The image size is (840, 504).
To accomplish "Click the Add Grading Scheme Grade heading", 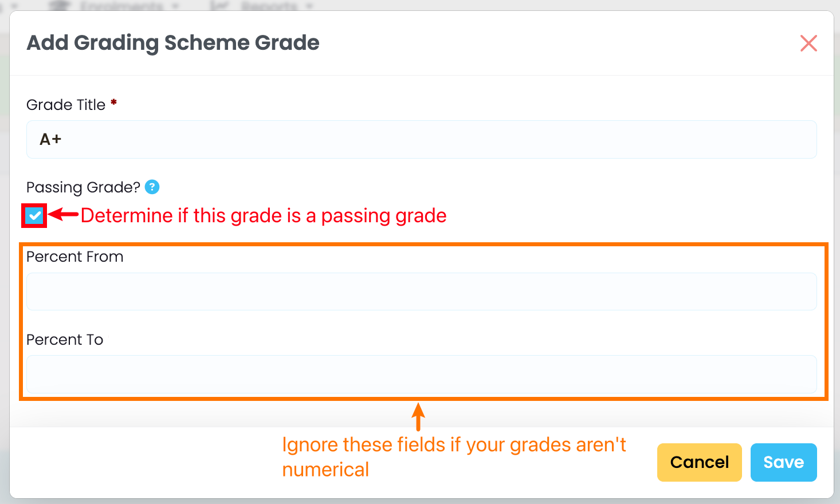I will (173, 43).
